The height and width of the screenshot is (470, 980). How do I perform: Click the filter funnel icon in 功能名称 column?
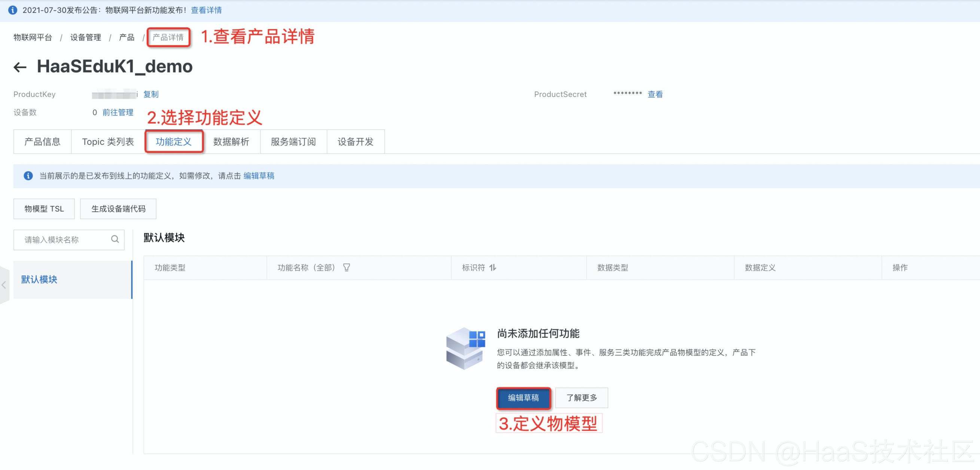[346, 268]
